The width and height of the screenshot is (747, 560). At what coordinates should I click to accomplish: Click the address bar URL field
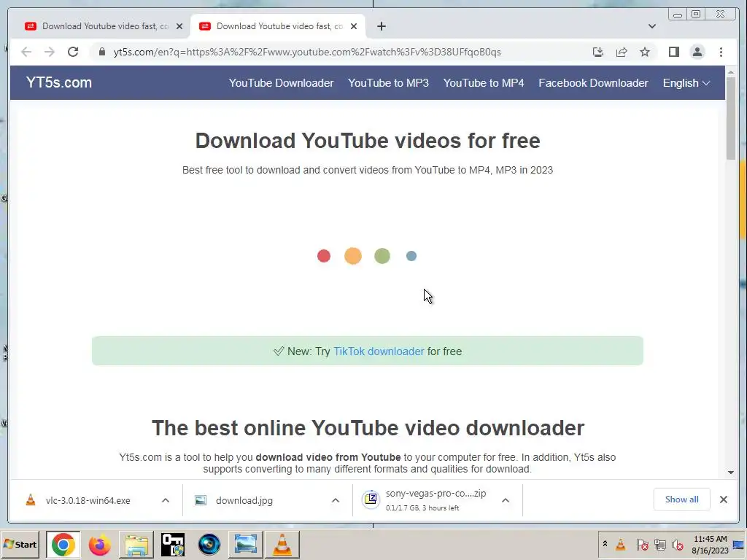pos(307,52)
